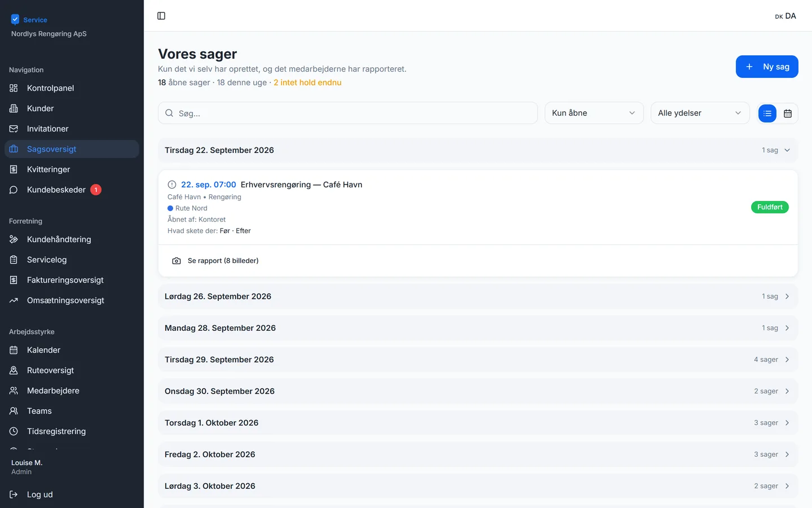Collapse the Tirsdag 22. September 2026 group
This screenshot has width=812, height=508.
pyautogui.click(x=478, y=150)
